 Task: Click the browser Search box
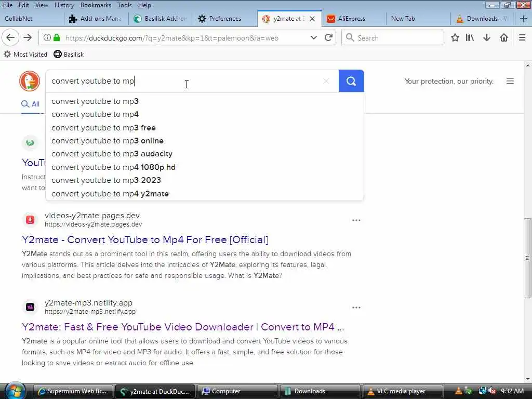tap(393, 37)
